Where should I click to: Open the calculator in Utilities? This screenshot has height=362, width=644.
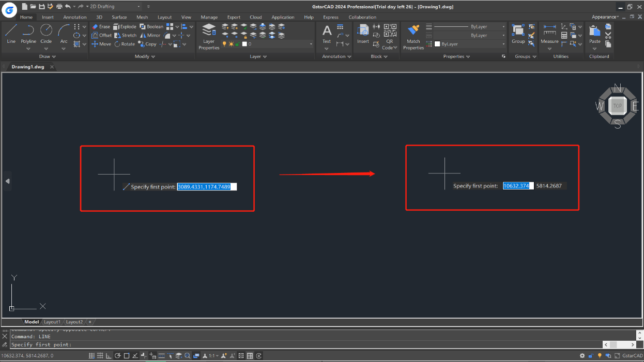(564, 36)
